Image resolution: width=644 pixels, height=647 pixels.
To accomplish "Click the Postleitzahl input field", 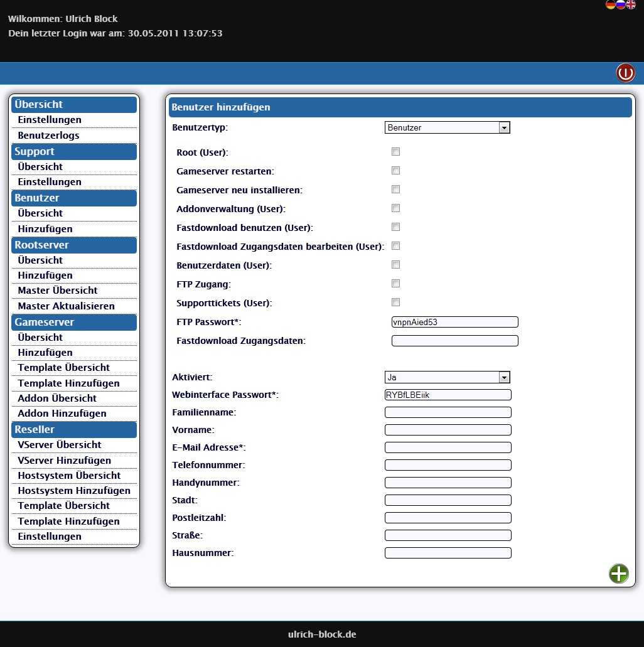I will (x=448, y=518).
